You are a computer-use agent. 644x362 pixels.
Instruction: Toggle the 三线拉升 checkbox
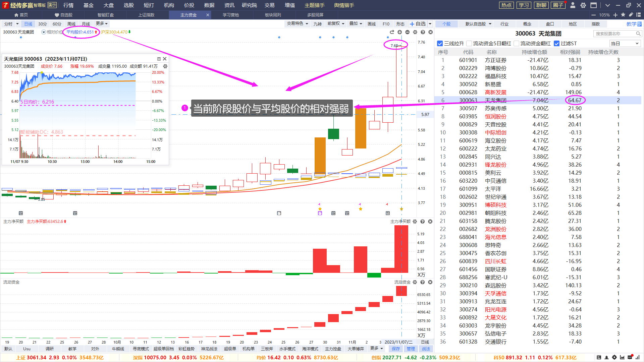pos(440,44)
